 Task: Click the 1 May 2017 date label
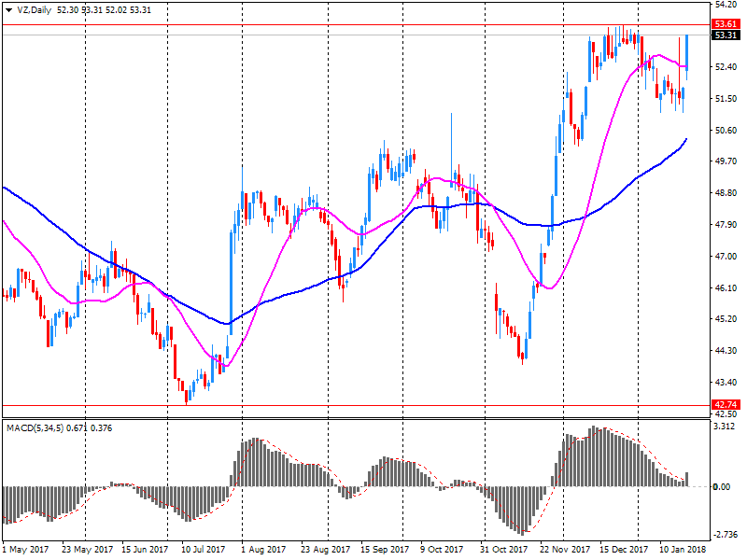point(25,550)
